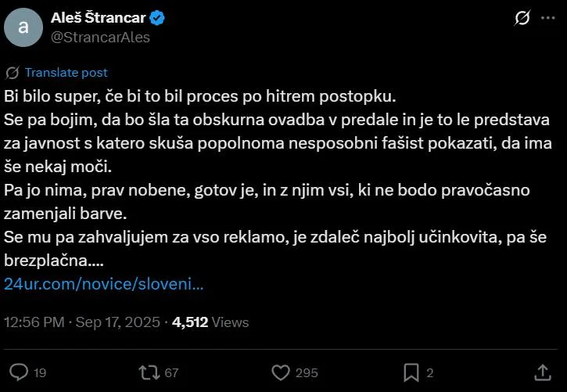567x392 pixels.
Task: Click the 12:56 PM Sep 17 timestamp
Action: [82, 322]
